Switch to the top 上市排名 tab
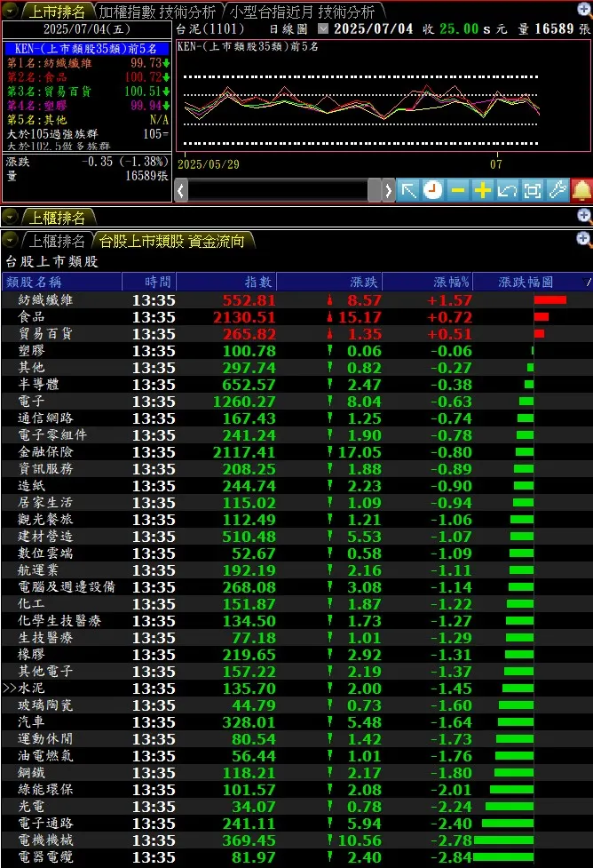 [x=57, y=11]
